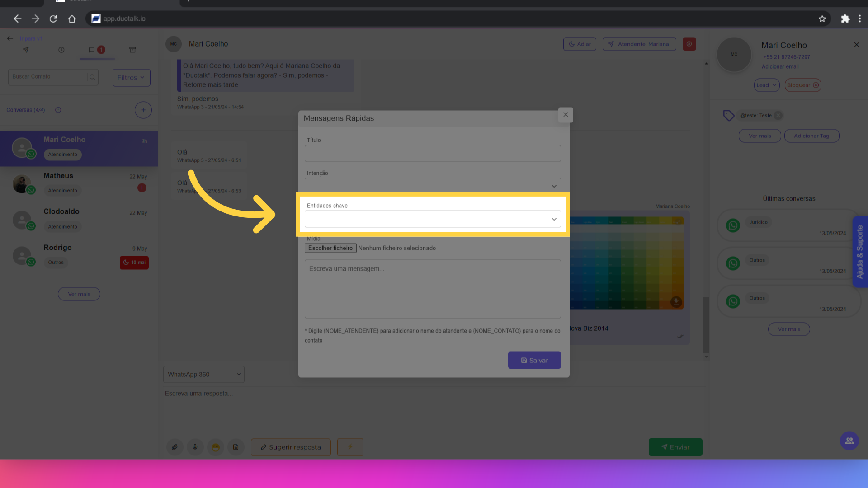Click the attachment paperclip icon

click(175, 447)
